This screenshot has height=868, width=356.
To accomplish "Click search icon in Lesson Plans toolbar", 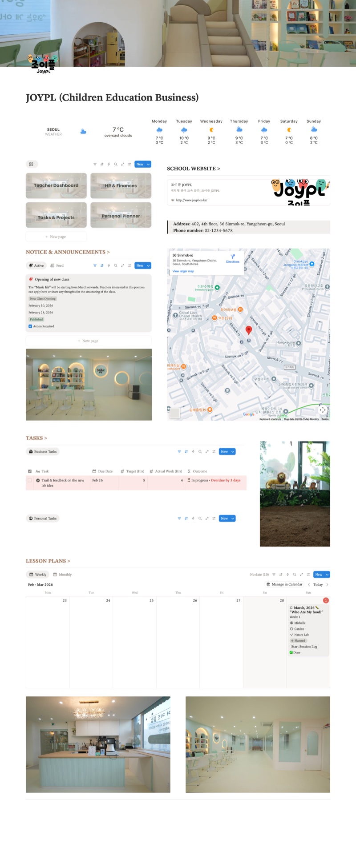I will pyautogui.click(x=295, y=575).
